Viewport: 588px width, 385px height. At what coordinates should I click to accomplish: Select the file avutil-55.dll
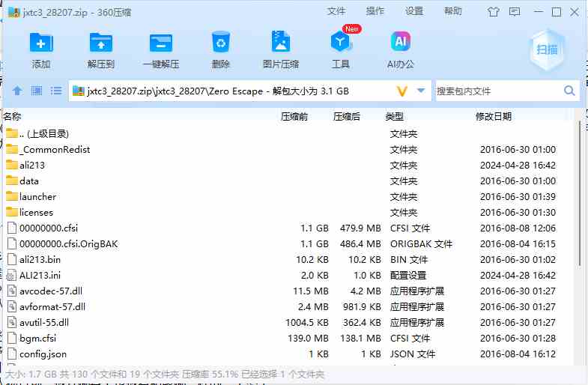tap(288, 323)
